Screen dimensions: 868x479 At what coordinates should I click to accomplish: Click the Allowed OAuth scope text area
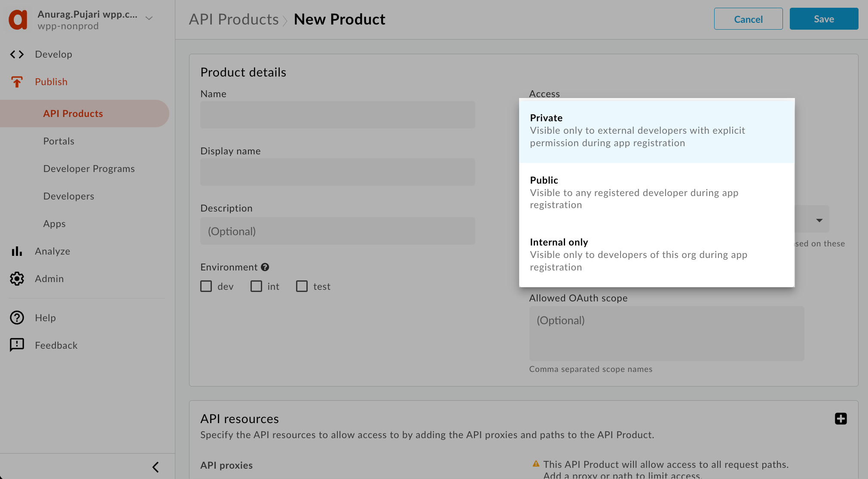[666, 333]
